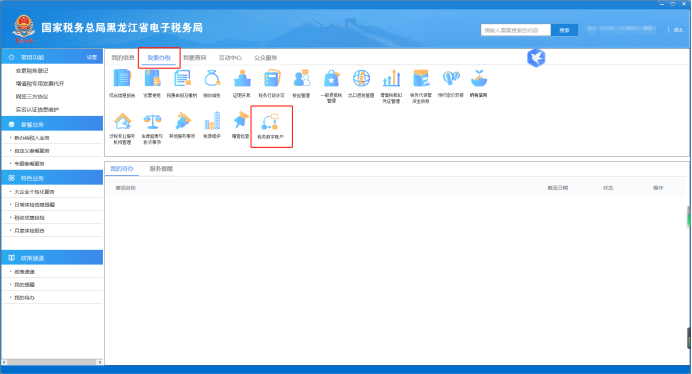Click sidebar horizontal scrollbar left arrow
The height and width of the screenshot is (374, 692).
click(x=4, y=362)
